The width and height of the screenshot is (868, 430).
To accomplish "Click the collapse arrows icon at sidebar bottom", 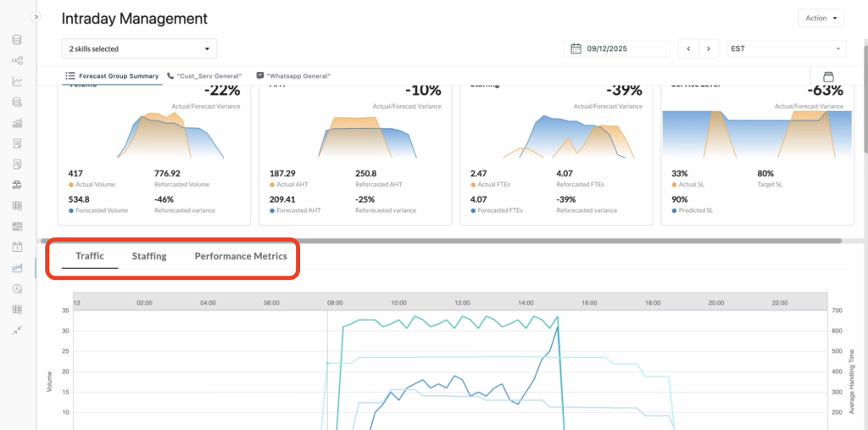I will [x=17, y=330].
